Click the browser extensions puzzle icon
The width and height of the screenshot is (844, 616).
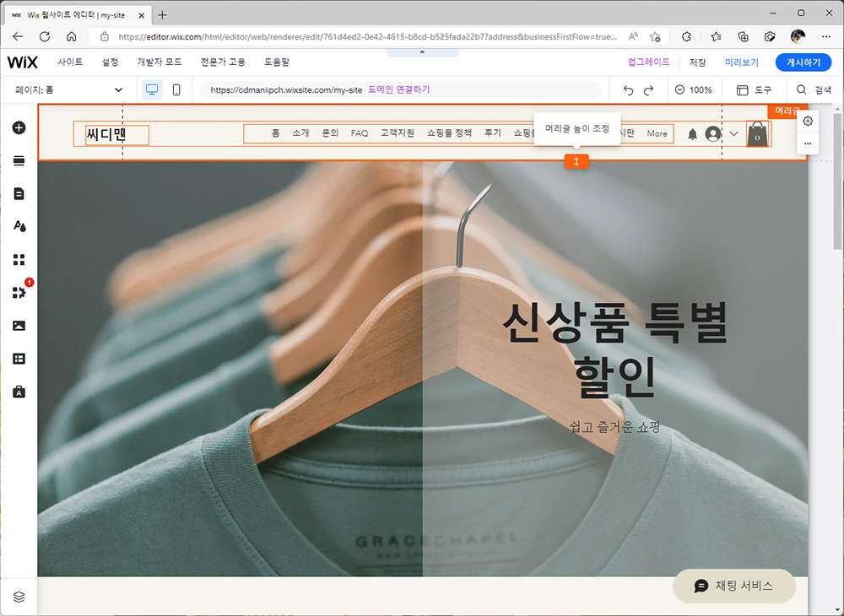[686, 36]
